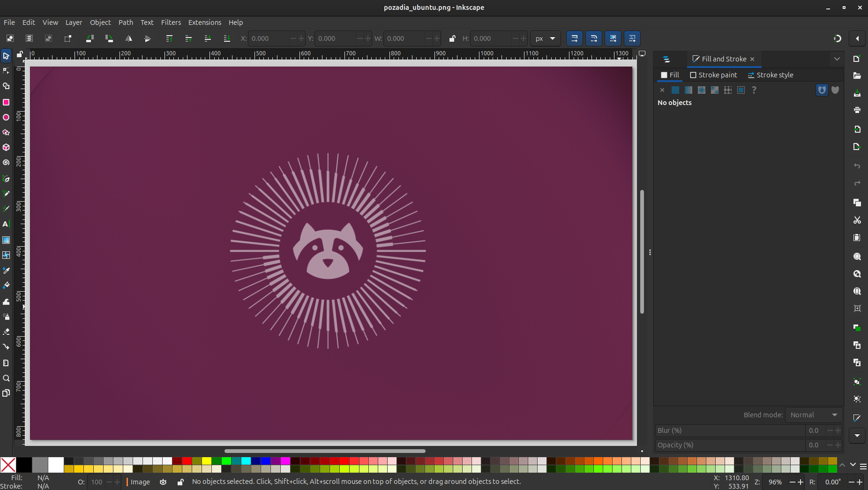The width and height of the screenshot is (868, 490).
Task: Select the Pencil freehand tool
Action: point(6,194)
